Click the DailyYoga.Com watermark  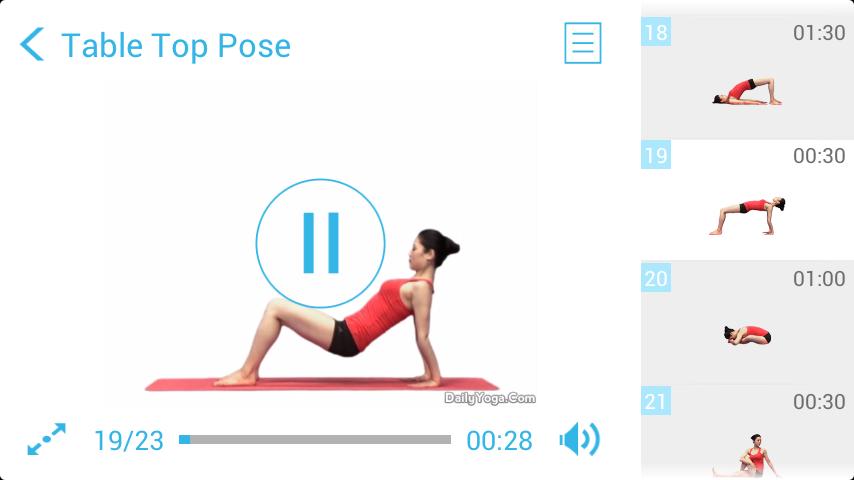pyautogui.click(x=490, y=398)
